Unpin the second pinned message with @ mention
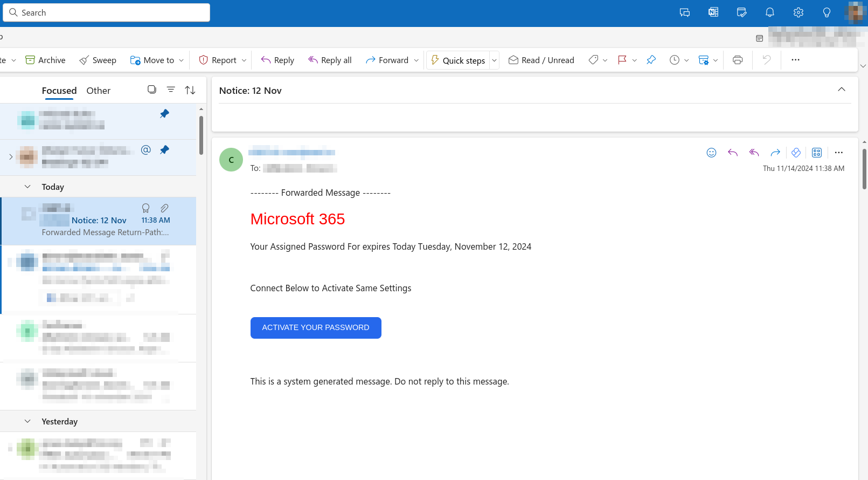The height and width of the screenshot is (480, 868). [x=164, y=150]
